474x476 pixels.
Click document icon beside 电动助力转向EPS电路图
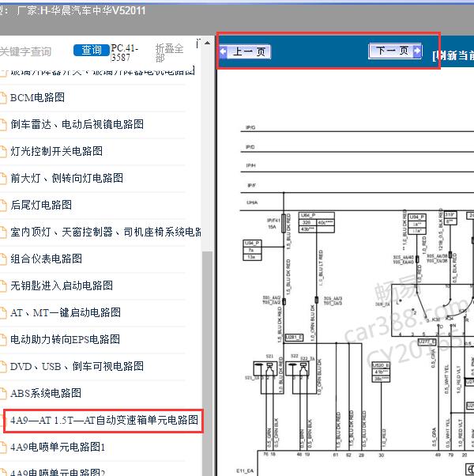point(3,340)
